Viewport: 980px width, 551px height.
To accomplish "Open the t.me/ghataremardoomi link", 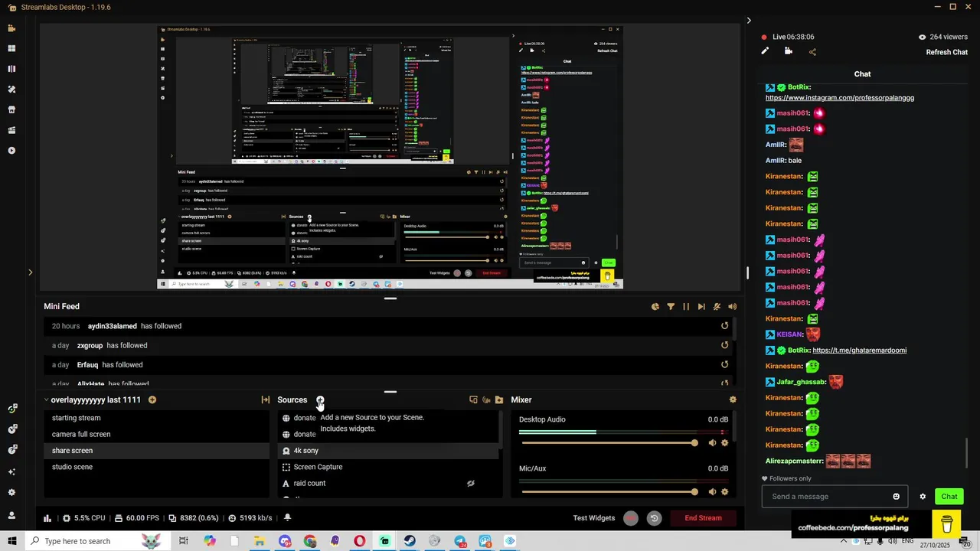I will [859, 350].
